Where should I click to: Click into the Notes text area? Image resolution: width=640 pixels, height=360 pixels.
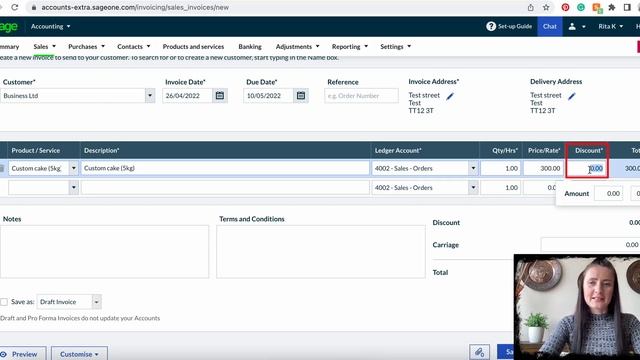tap(104, 251)
